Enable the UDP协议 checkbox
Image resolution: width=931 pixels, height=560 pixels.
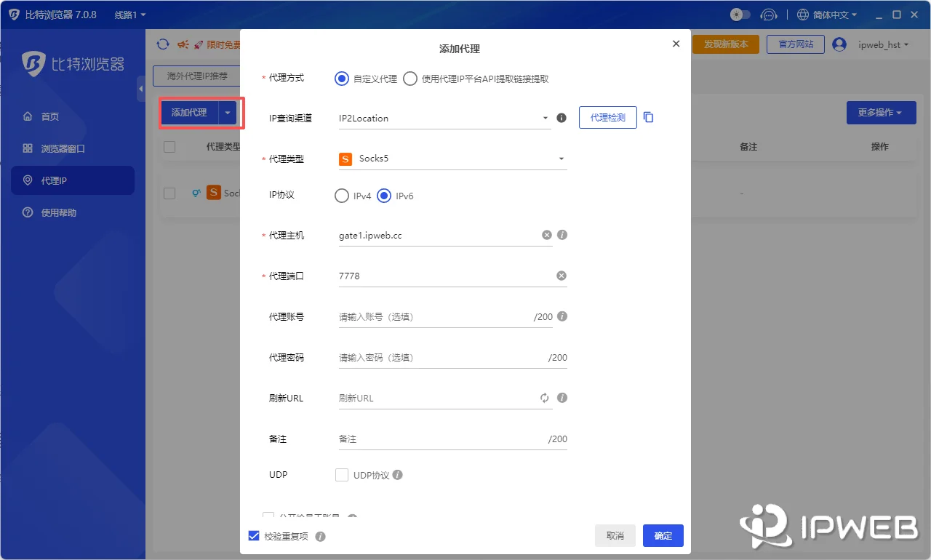(342, 474)
